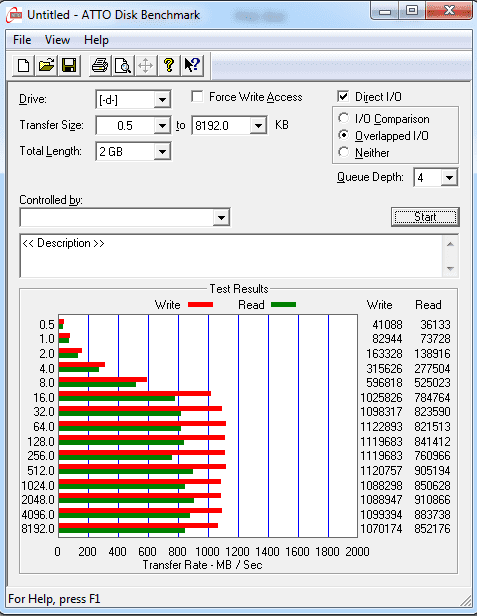Click read value 852176
477x616 pixels.
click(x=432, y=529)
